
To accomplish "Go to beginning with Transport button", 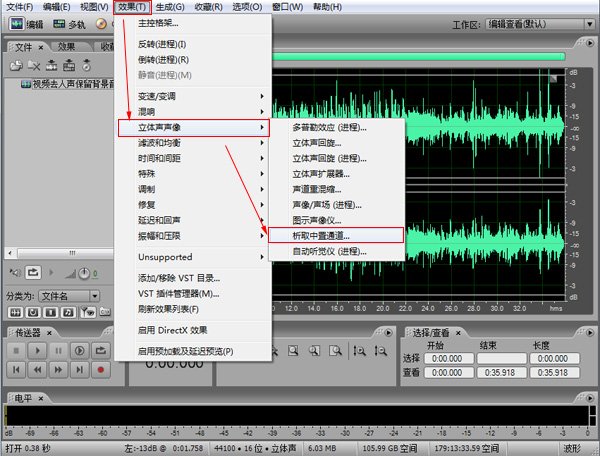I will tap(16, 370).
